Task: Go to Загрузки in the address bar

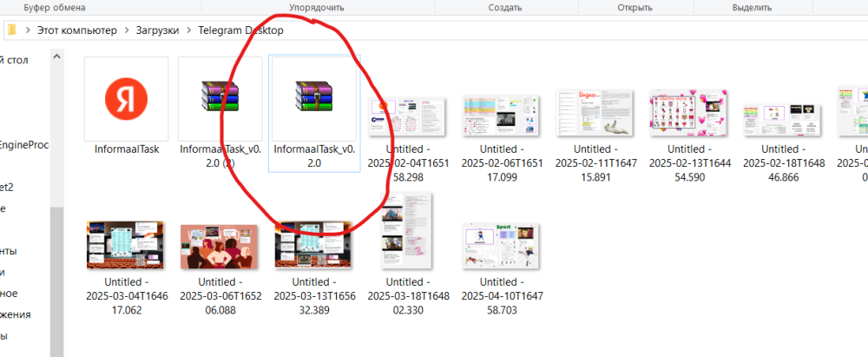Action: point(158,30)
